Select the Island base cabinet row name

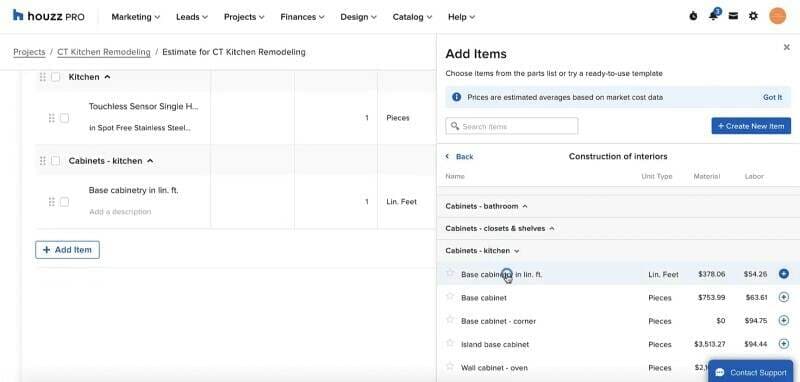tap(495, 345)
